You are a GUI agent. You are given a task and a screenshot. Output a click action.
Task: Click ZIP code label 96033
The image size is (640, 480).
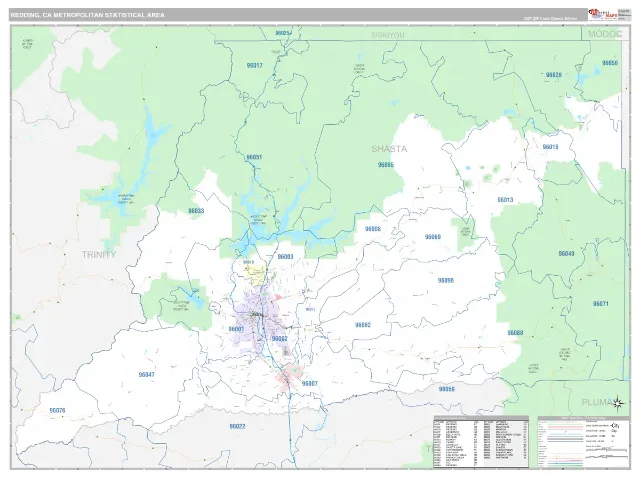196,211
